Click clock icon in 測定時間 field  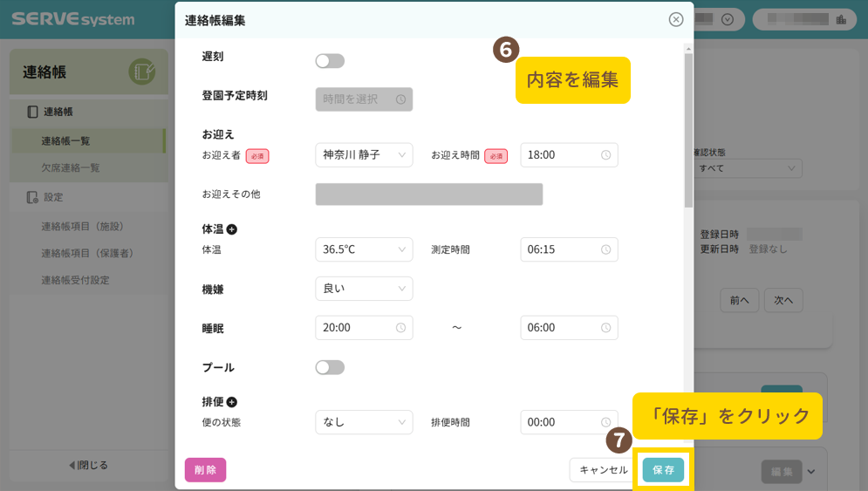[605, 249]
